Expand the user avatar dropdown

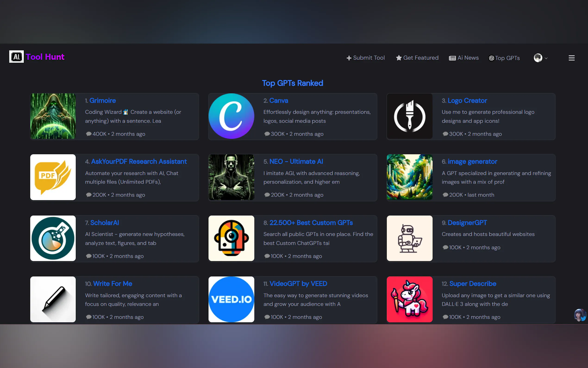point(541,58)
